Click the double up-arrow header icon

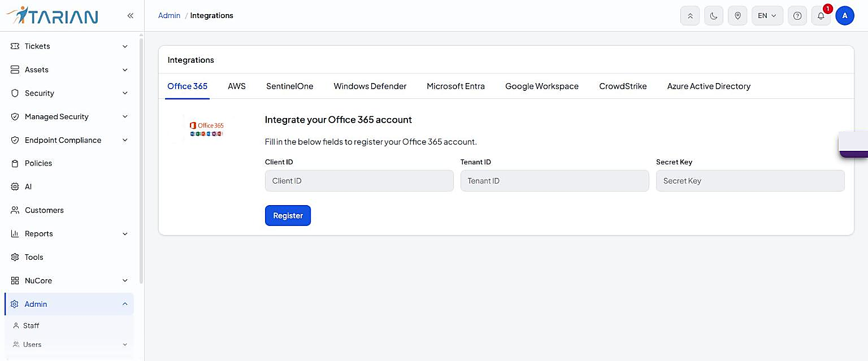click(690, 16)
